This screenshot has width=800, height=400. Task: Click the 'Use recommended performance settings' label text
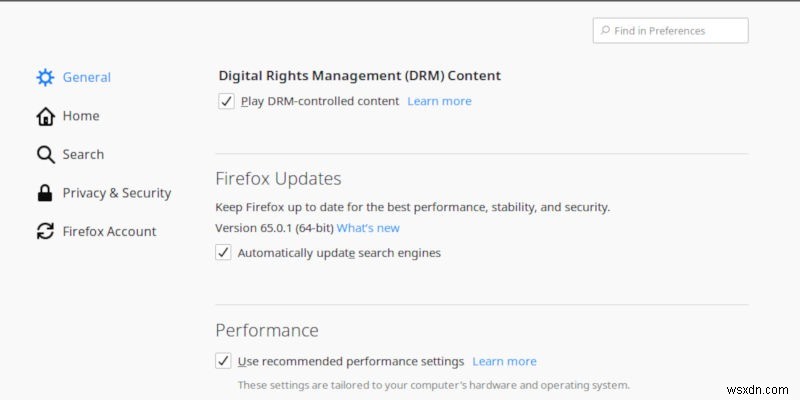(351, 361)
